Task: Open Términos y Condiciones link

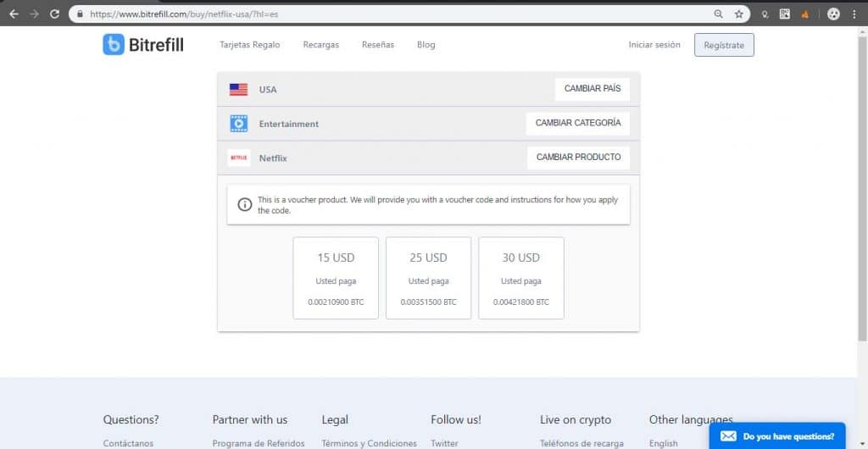Action: tap(370, 443)
